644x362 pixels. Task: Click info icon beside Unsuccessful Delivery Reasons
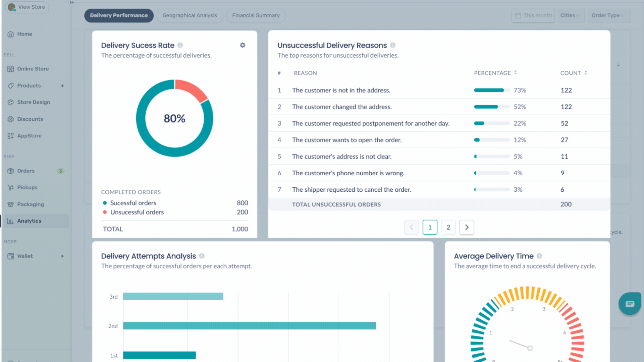click(393, 45)
